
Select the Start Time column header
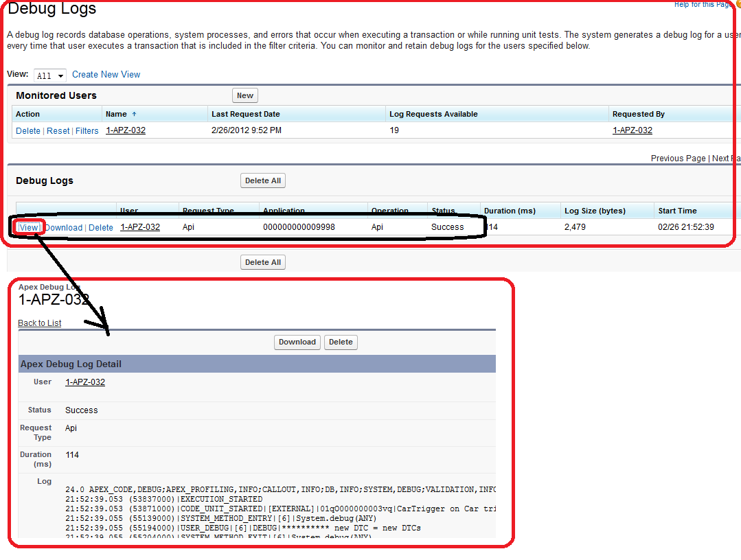(x=677, y=211)
